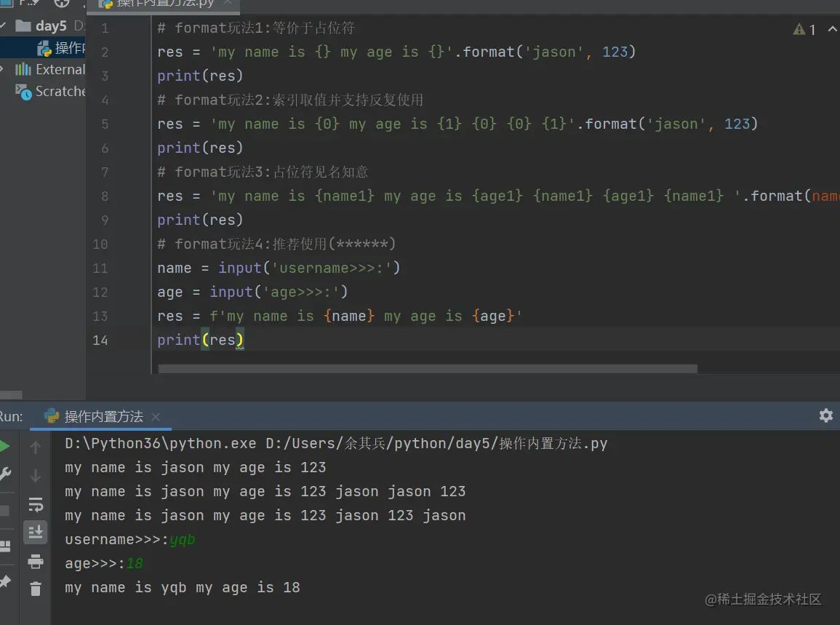Viewport: 840px width, 625px height.
Task: Restore layout icon in Run toolbar
Action: pos(5,546)
